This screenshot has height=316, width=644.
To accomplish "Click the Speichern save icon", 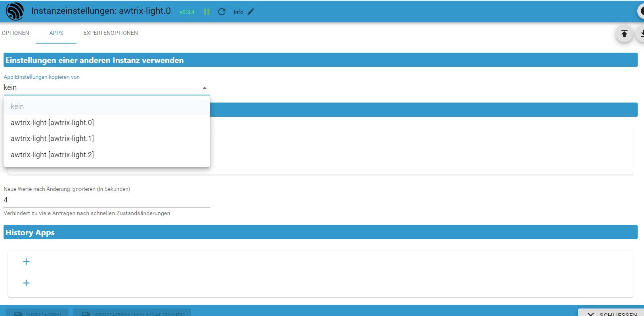I will click(18, 314).
